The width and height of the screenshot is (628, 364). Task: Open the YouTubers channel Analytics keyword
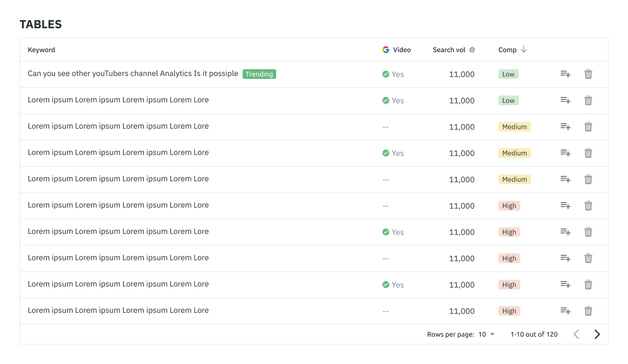click(x=133, y=74)
